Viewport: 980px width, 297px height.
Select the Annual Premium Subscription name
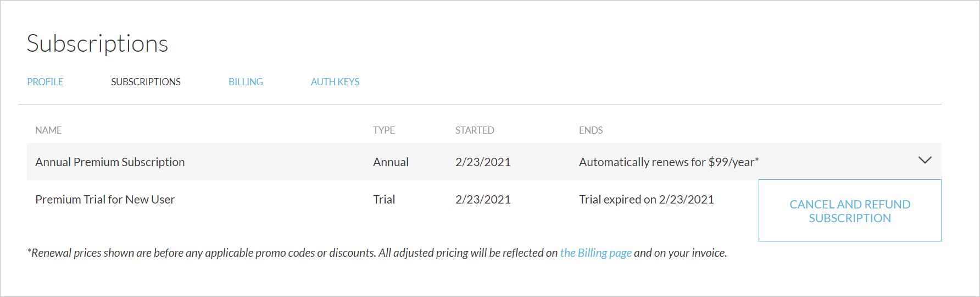click(x=110, y=162)
